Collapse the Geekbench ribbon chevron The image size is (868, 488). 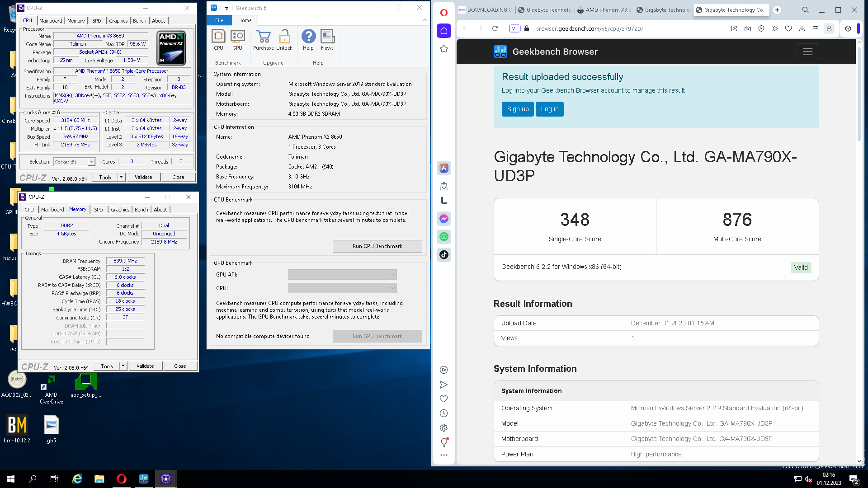pyautogui.click(x=425, y=20)
